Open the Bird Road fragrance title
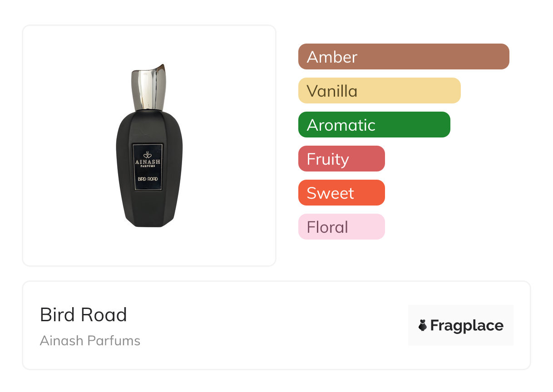 [84, 315]
